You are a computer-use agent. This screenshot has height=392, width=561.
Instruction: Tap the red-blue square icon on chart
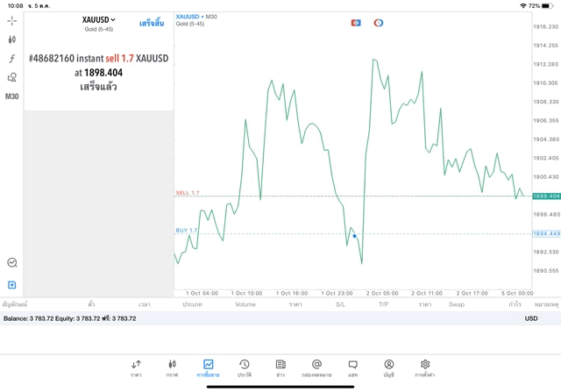tap(356, 23)
